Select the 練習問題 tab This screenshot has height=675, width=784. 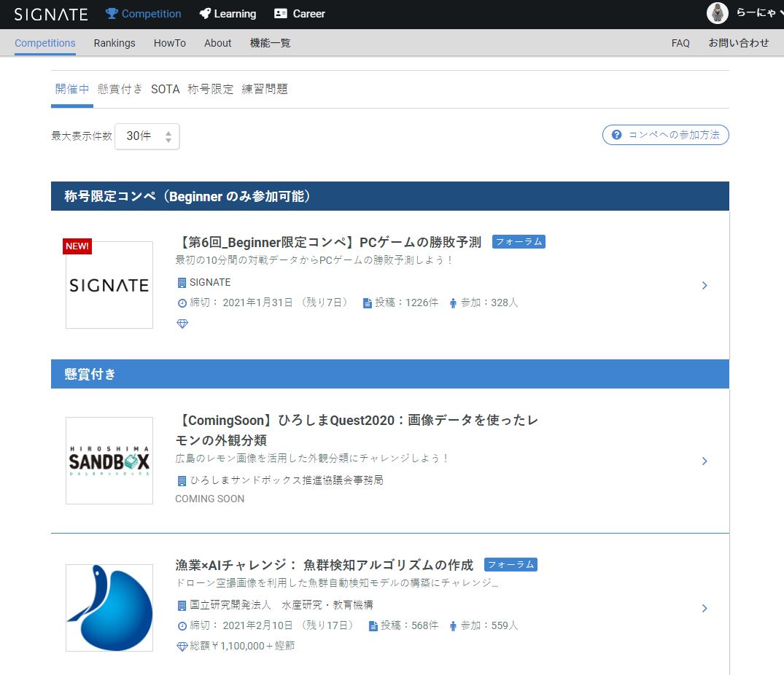point(265,89)
